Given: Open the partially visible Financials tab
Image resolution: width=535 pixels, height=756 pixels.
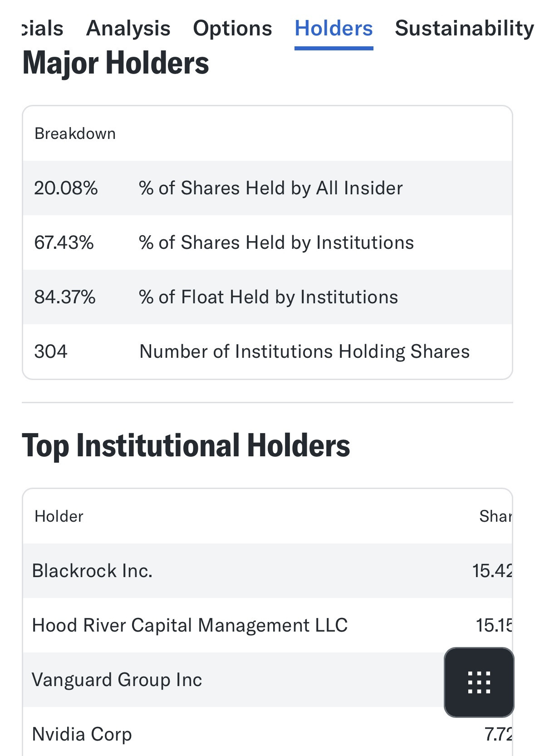Looking at the screenshot, I should 43,28.
